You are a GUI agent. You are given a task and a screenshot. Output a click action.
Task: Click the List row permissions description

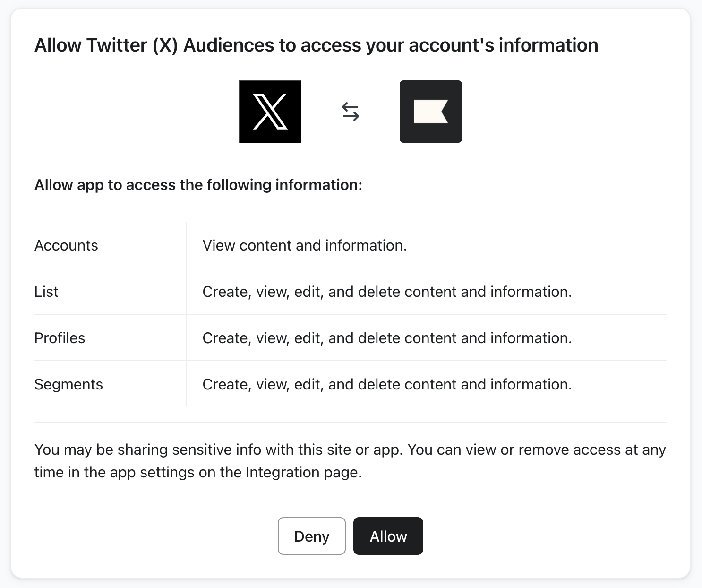(x=387, y=292)
